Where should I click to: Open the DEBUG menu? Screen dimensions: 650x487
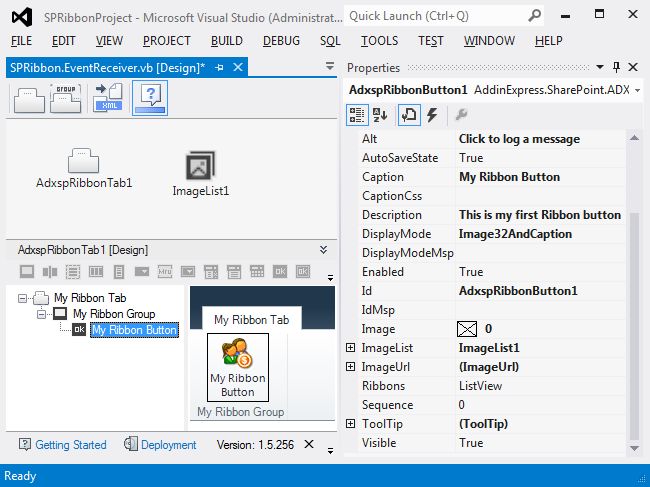pyautogui.click(x=281, y=41)
